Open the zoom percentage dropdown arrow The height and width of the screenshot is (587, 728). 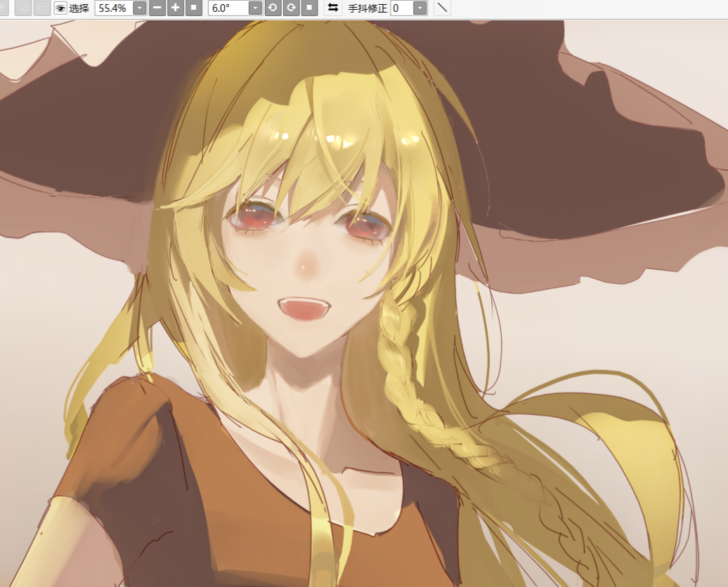tap(139, 8)
